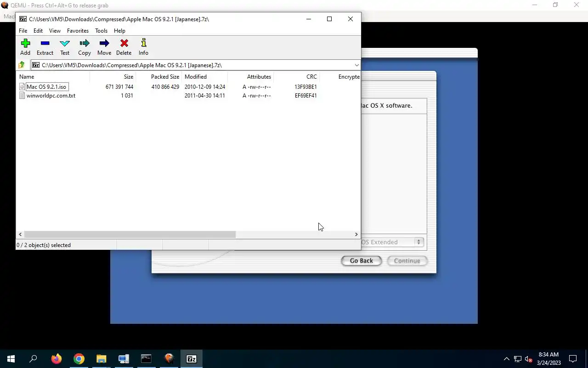Open the Favorites menu
Image resolution: width=588 pixels, height=368 pixels.
click(x=78, y=31)
